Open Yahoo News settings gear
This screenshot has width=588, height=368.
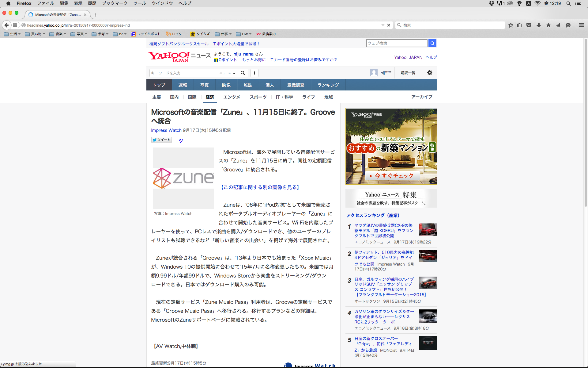[x=429, y=73]
